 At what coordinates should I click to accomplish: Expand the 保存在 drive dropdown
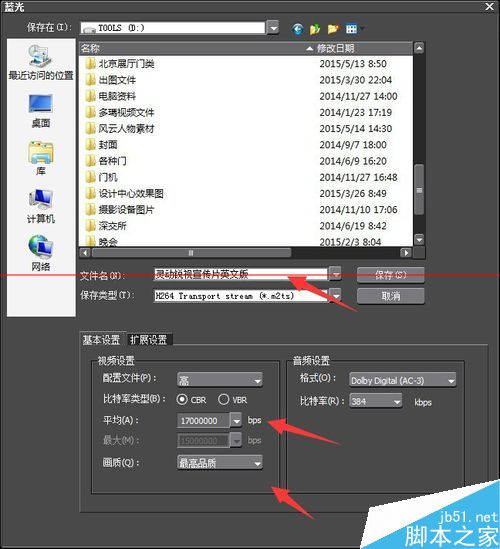272,28
